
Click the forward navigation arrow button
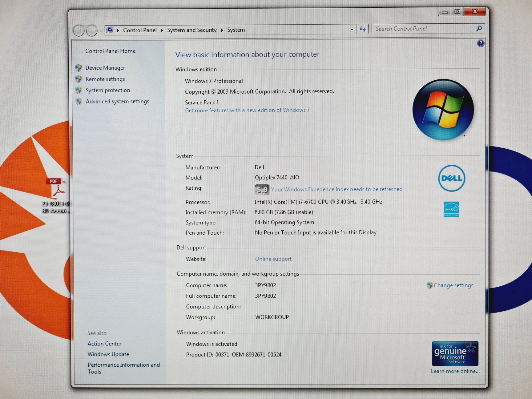(x=92, y=30)
